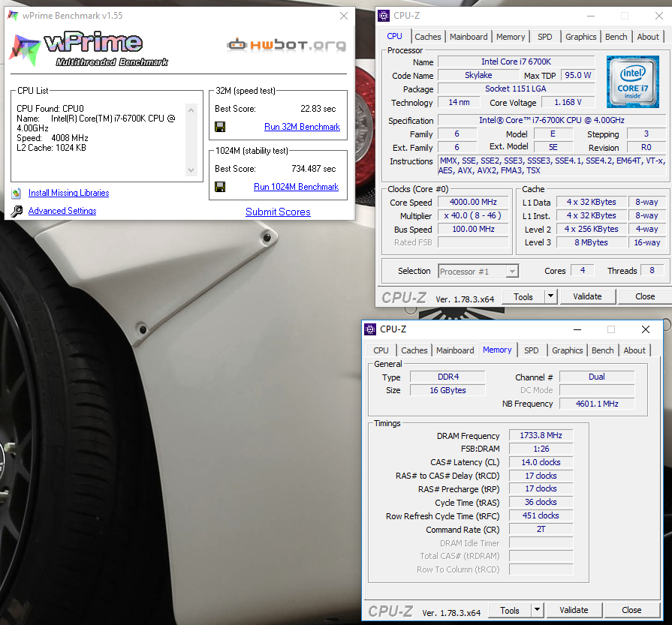Click Close button in upper CPU-Z window

(644, 296)
